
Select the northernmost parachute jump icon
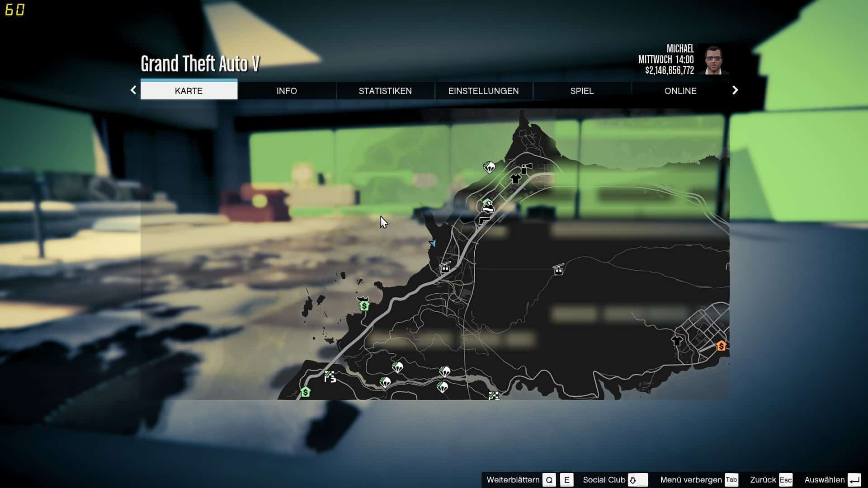click(489, 168)
